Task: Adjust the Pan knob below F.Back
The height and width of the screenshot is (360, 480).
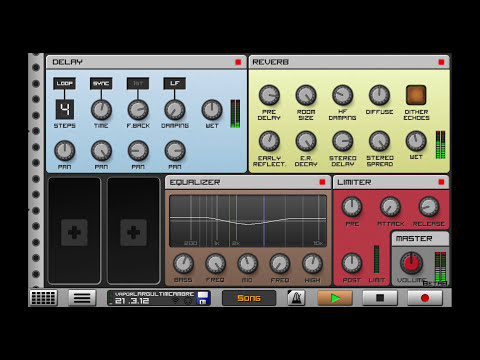Action: (x=138, y=151)
